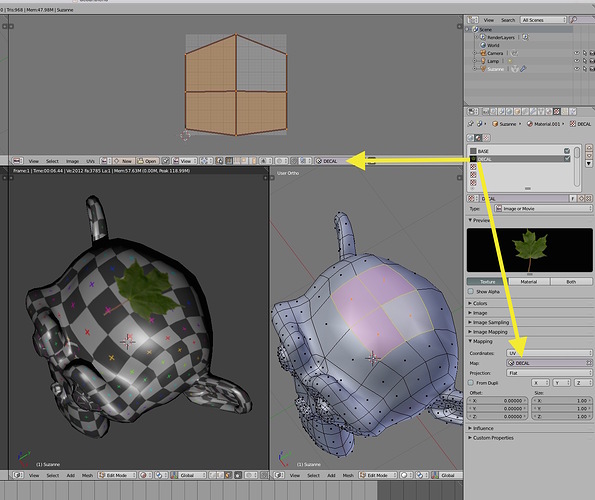Open the outliner View menu
The height and width of the screenshot is (500, 595).
pos(489,20)
